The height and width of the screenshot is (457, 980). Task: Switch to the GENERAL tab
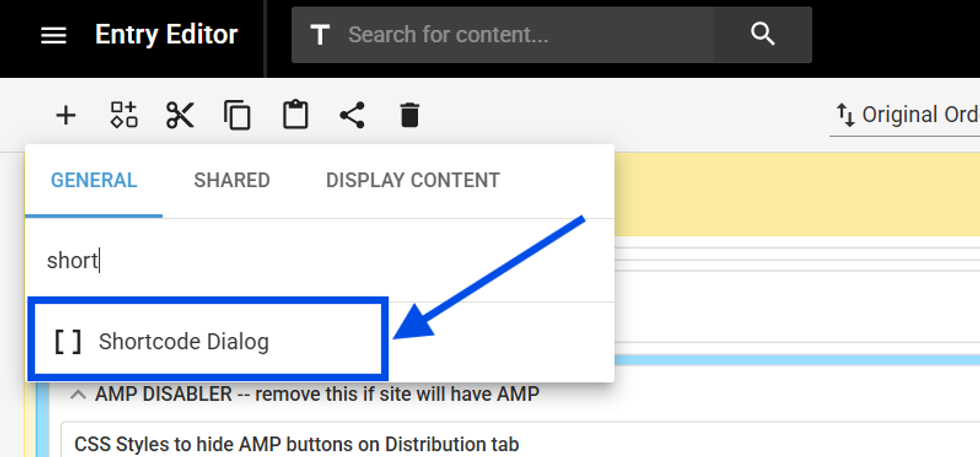coord(94,181)
